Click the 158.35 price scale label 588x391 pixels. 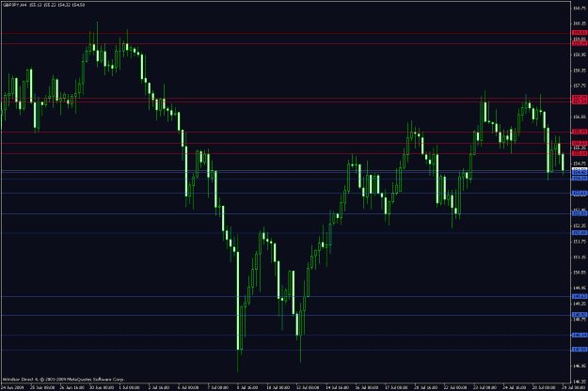coord(580,70)
